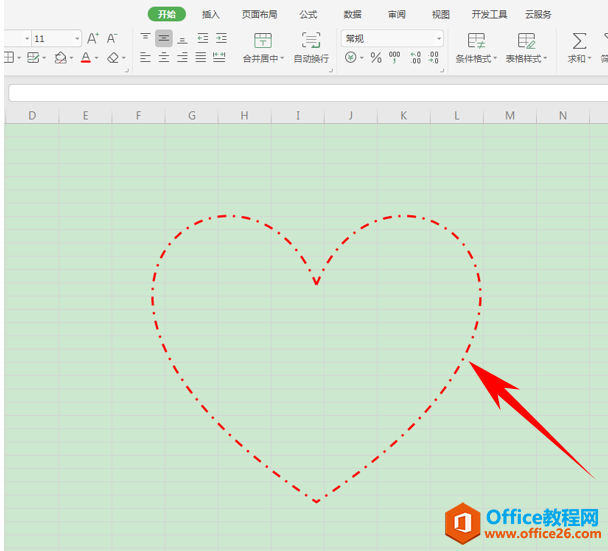This screenshot has height=551, width=608.
Task: Align text right horizontally
Action: (x=182, y=58)
